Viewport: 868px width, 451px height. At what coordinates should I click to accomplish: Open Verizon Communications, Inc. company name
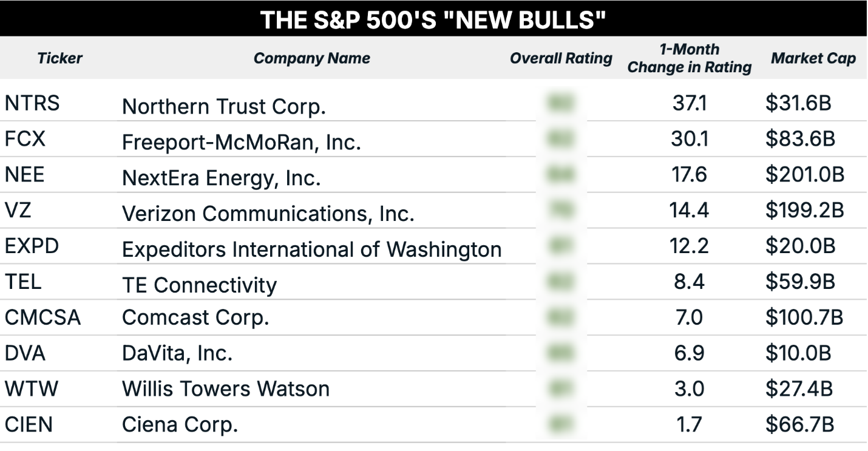coord(268,213)
